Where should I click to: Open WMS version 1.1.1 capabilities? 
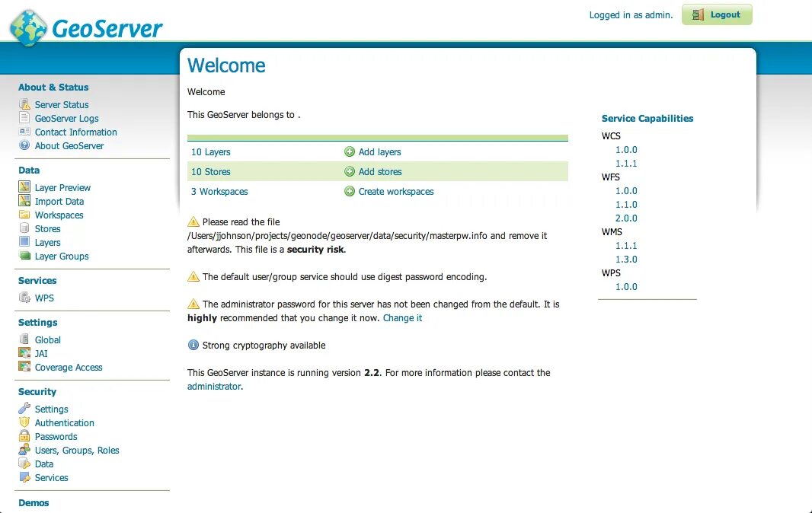(626, 245)
